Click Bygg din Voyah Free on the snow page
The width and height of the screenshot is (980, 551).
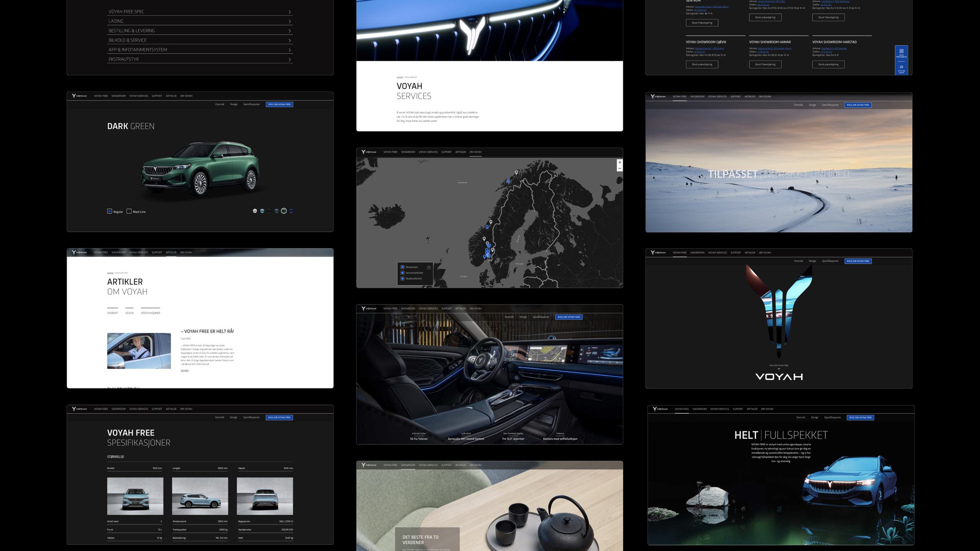858,105
